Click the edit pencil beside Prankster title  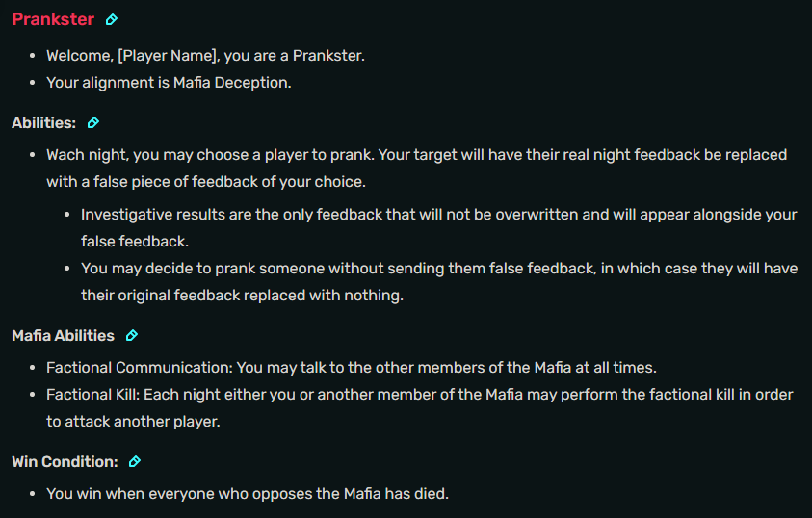coord(112,19)
